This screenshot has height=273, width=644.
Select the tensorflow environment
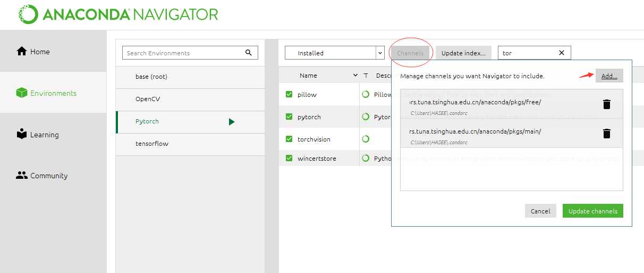point(190,144)
